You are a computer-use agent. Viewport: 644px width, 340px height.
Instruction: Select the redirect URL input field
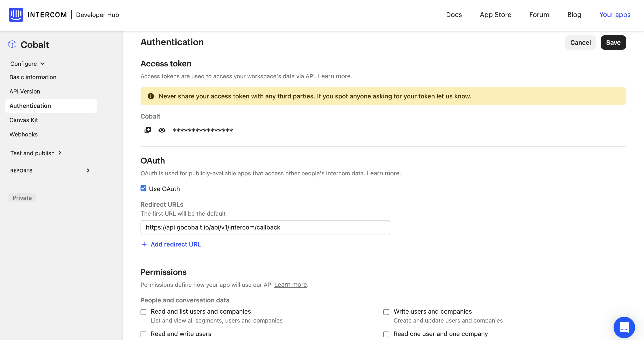tap(265, 227)
